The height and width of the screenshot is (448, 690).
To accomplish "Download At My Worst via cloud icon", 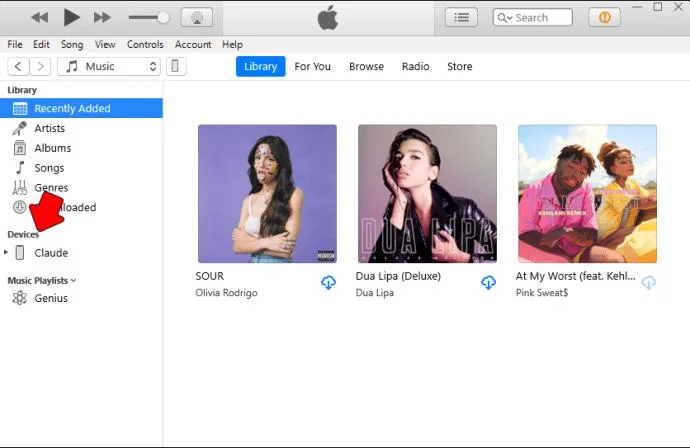I will click(649, 283).
